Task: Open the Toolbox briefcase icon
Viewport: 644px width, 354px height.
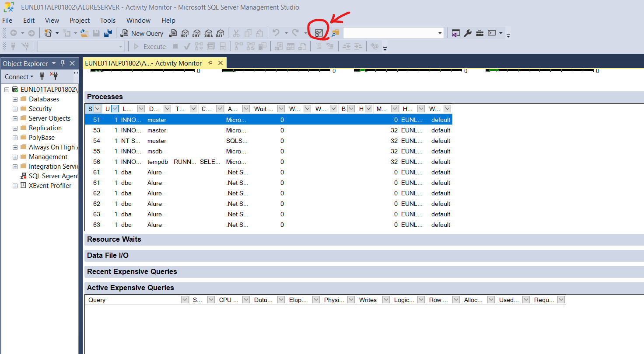Action: pos(479,33)
